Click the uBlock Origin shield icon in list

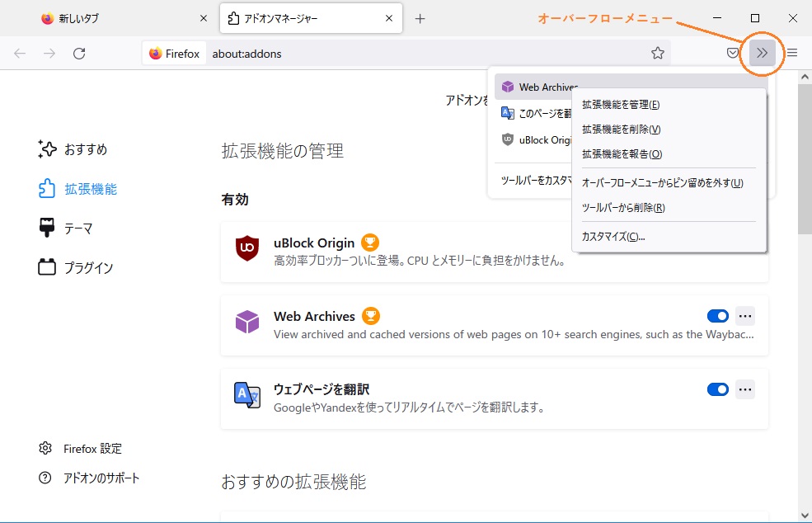[x=247, y=249]
